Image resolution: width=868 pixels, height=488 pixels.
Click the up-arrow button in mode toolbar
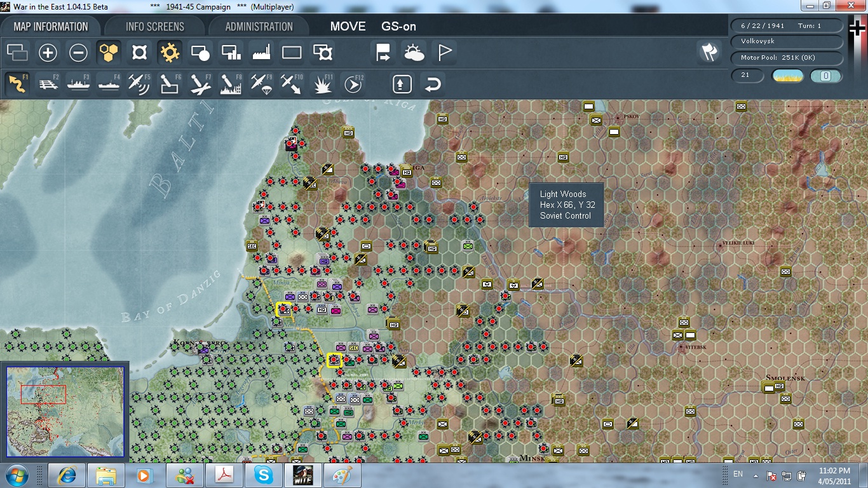click(x=402, y=84)
